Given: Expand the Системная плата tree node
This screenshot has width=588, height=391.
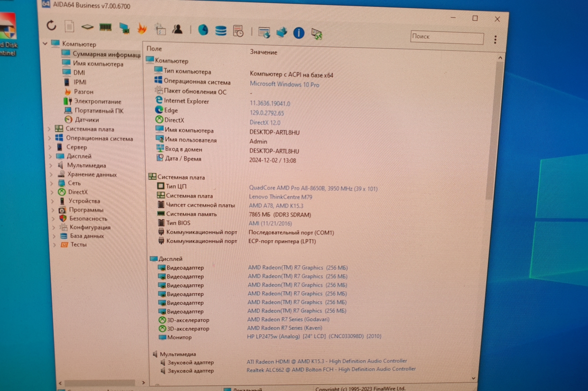Looking at the screenshot, I should pyautogui.click(x=49, y=129).
